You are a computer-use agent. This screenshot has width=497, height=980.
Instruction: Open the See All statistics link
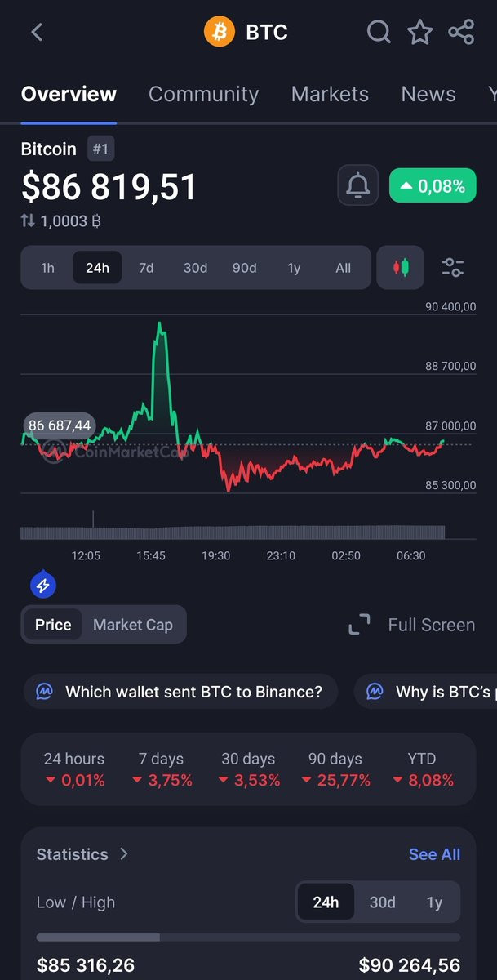tap(434, 854)
